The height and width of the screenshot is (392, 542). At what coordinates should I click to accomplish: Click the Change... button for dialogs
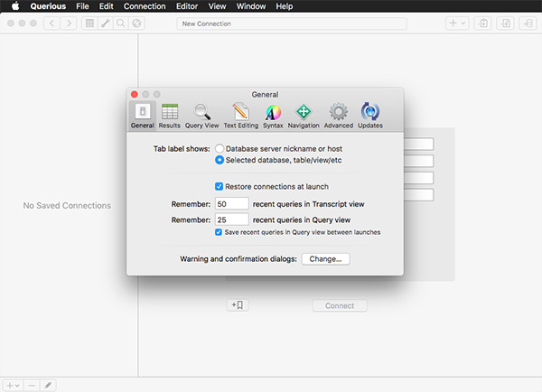325,258
